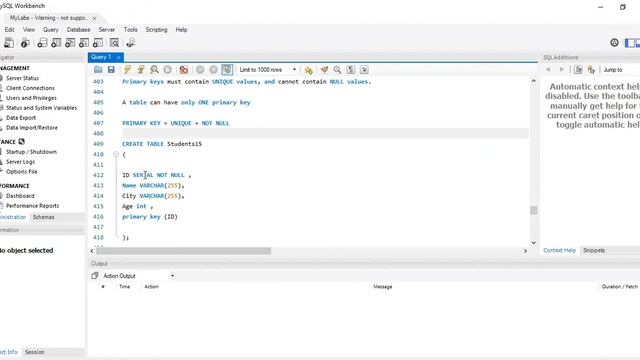Viewport: 640px width, 360px height.
Task: Go back in SQL Additions help
Action: (x=548, y=70)
